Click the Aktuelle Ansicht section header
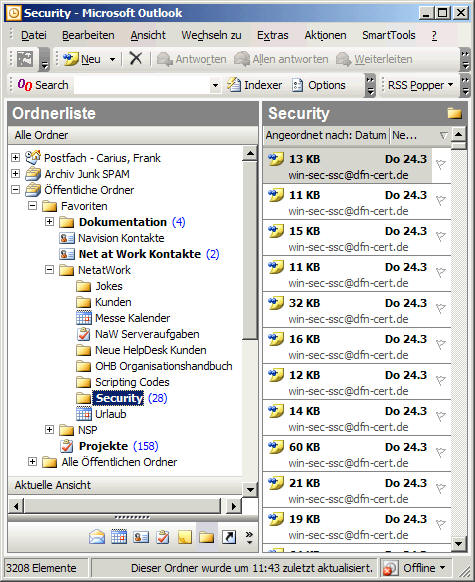Image resolution: width=475 pixels, height=582 pixels. coord(125,485)
